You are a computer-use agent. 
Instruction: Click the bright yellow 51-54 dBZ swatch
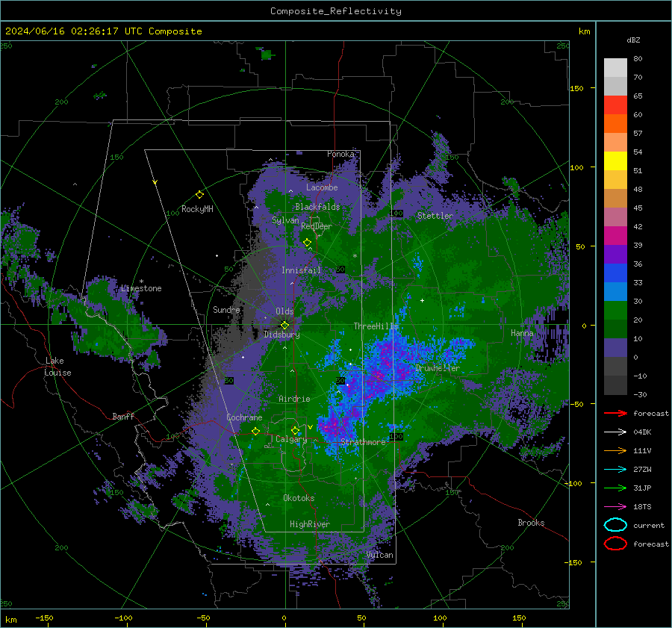point(615,161)
